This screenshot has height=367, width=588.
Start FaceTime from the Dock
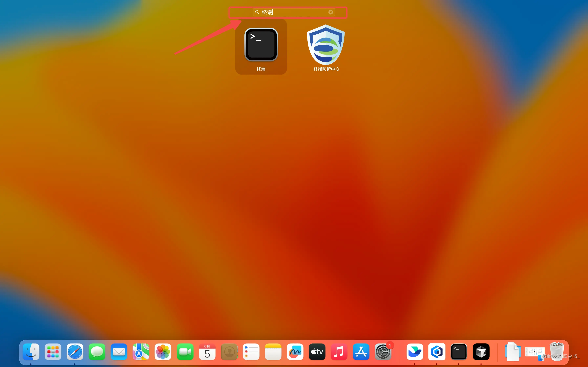coord(185,352)
